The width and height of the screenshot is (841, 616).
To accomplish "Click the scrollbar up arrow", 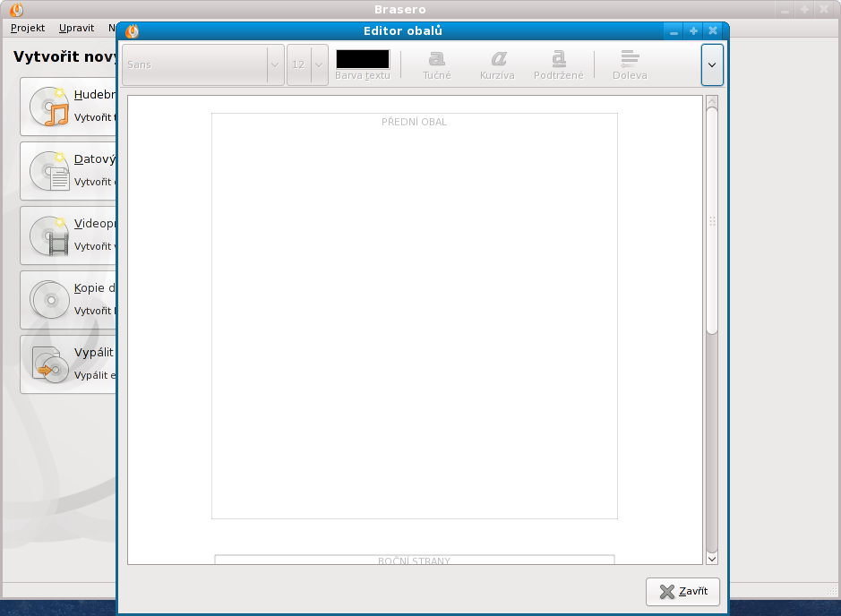I will coord(712,101).
